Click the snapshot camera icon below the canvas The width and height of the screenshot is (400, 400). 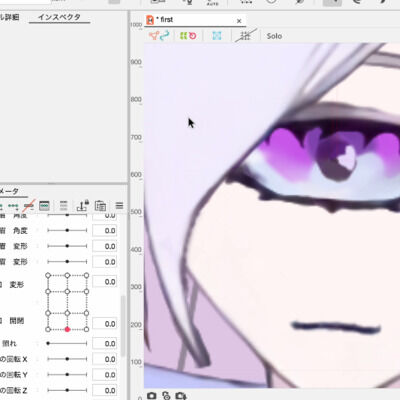click(x=152, y=396)
